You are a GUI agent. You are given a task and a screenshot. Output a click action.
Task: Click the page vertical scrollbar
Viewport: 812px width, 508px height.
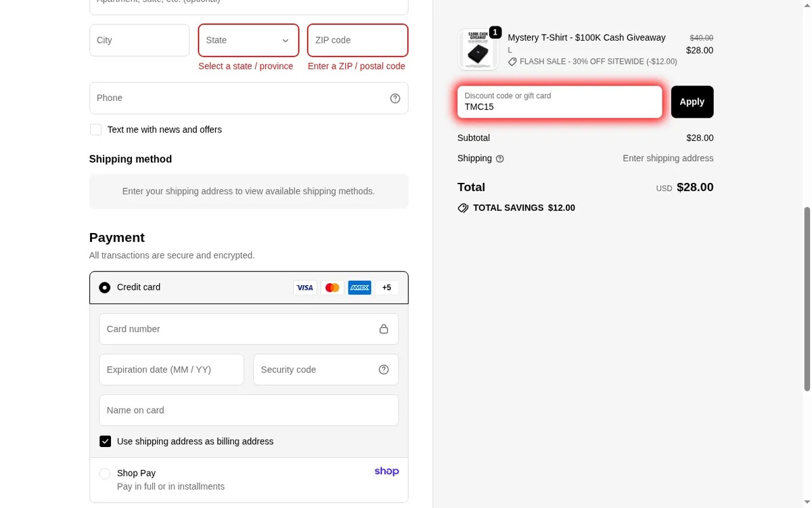coord(806,298)
